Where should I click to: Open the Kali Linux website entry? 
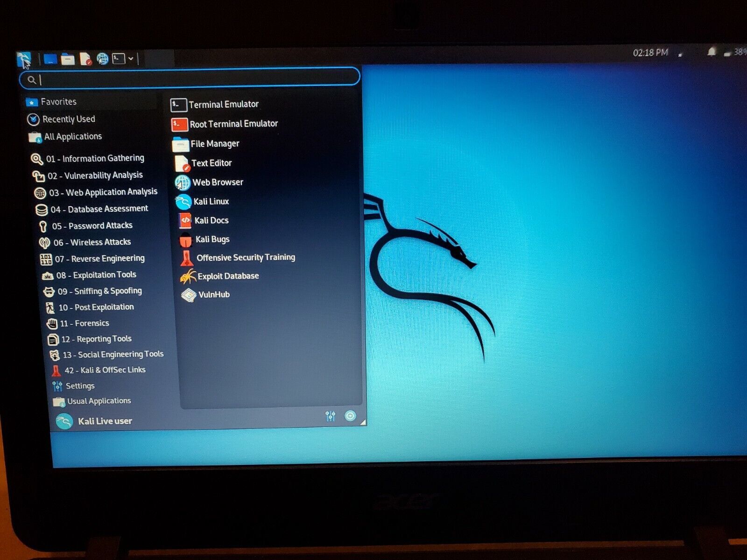pyautogui.click(x=203, y=202)
